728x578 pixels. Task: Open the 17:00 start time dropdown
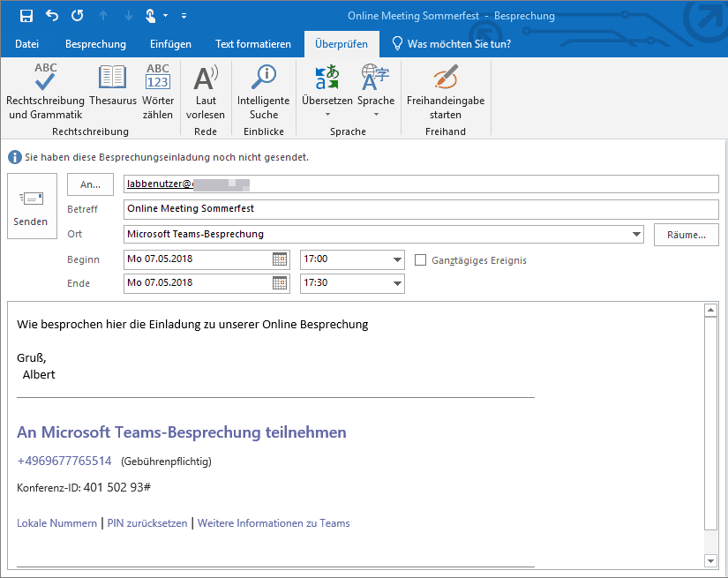[x=397, y=259]
